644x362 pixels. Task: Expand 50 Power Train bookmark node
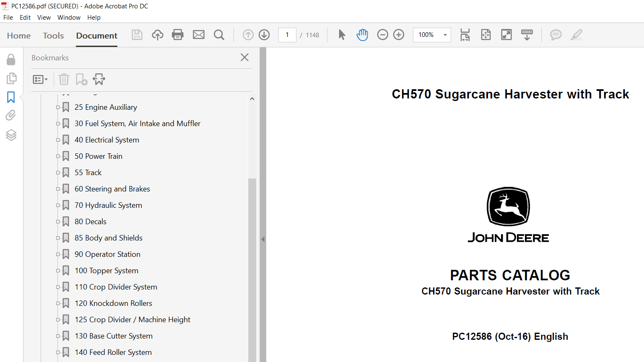58,156
